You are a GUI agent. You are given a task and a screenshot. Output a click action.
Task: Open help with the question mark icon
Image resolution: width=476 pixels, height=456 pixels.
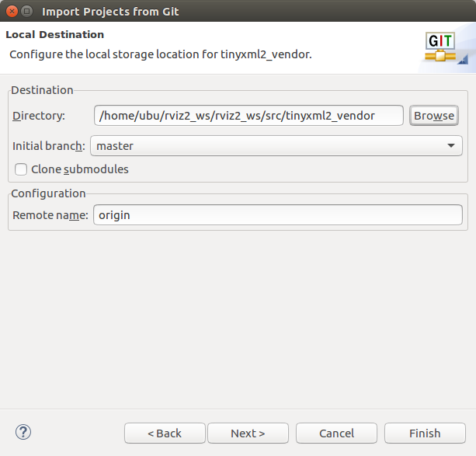23,432
